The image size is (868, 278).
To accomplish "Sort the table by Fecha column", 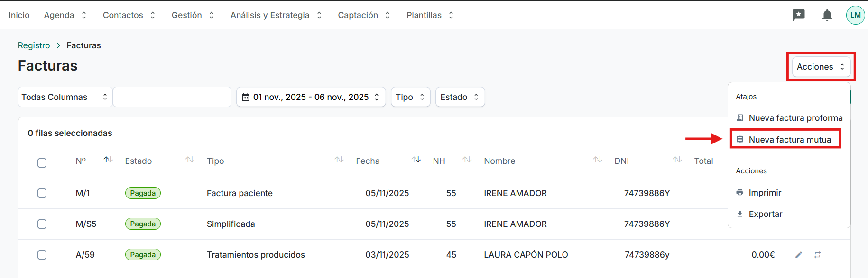I will point(416,160).
